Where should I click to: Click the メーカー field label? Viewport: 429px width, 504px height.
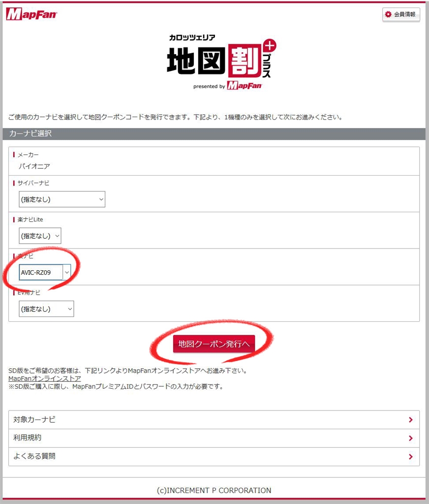tap(28, 155)
